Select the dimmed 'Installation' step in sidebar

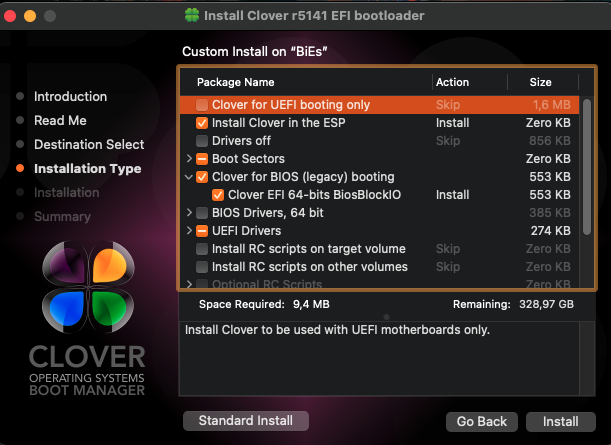point(67,192)
